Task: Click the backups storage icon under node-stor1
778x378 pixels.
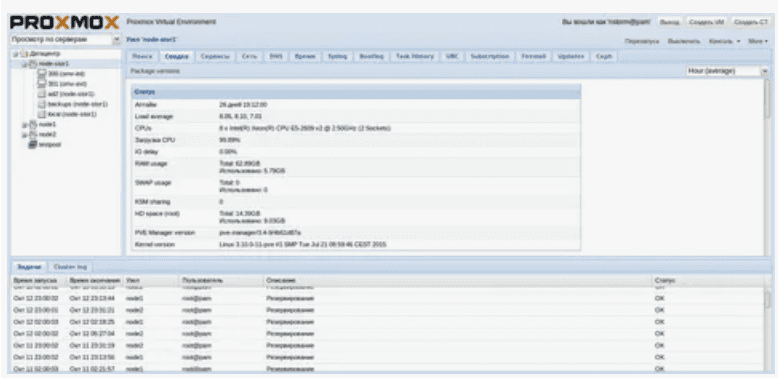Action: [43, 104]
